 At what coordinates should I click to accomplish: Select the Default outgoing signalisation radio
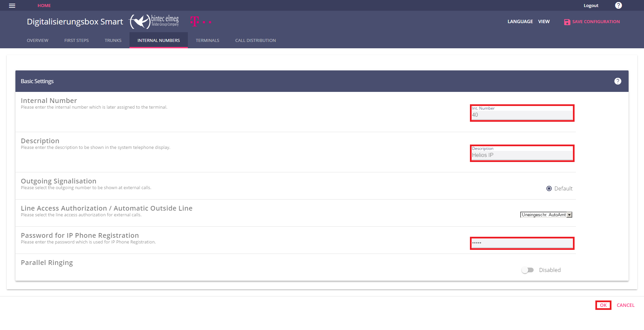point(549,188)
